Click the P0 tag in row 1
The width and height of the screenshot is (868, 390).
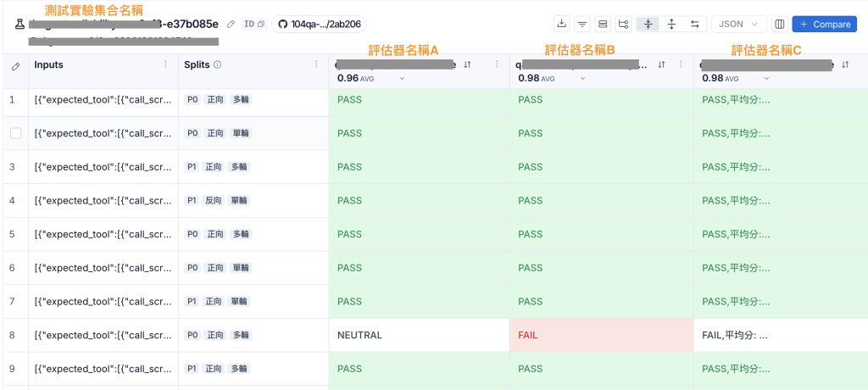[x=192, y=100]
